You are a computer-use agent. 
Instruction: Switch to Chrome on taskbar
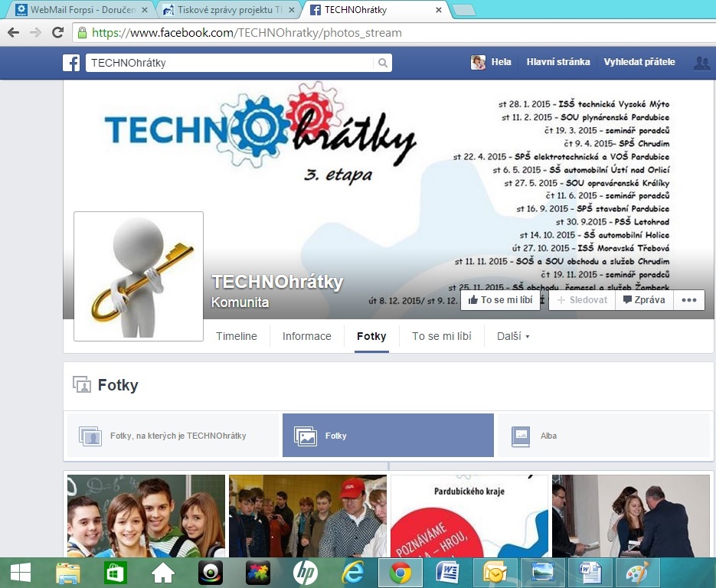[401, 573]
